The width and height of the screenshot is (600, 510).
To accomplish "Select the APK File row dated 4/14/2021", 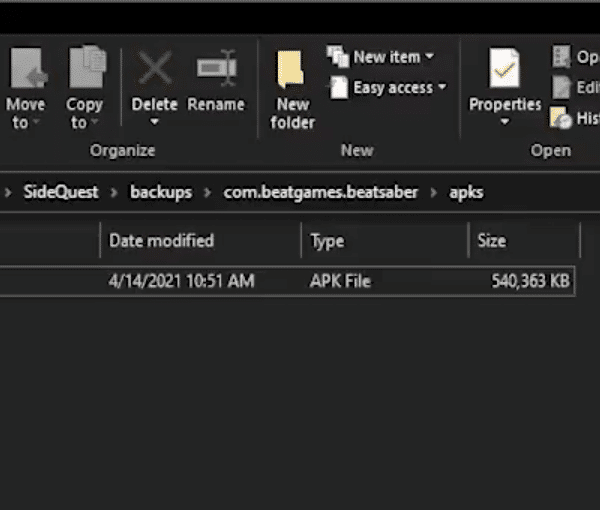I will click(x=287, y=281).
